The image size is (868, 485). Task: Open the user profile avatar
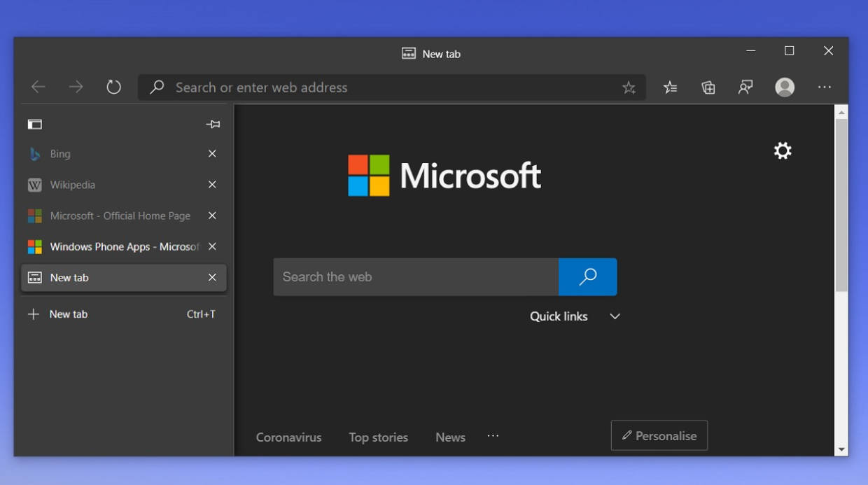point(785,87)
